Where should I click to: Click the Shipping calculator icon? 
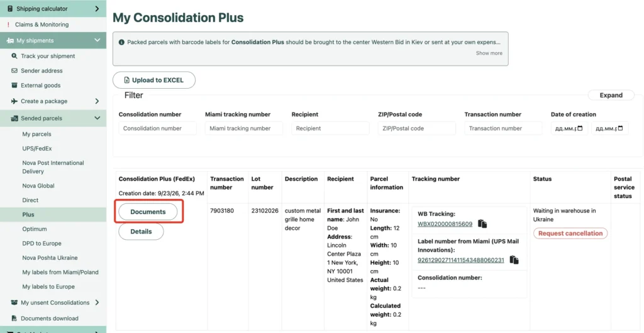pyautogui.click(x=10, y=9)
